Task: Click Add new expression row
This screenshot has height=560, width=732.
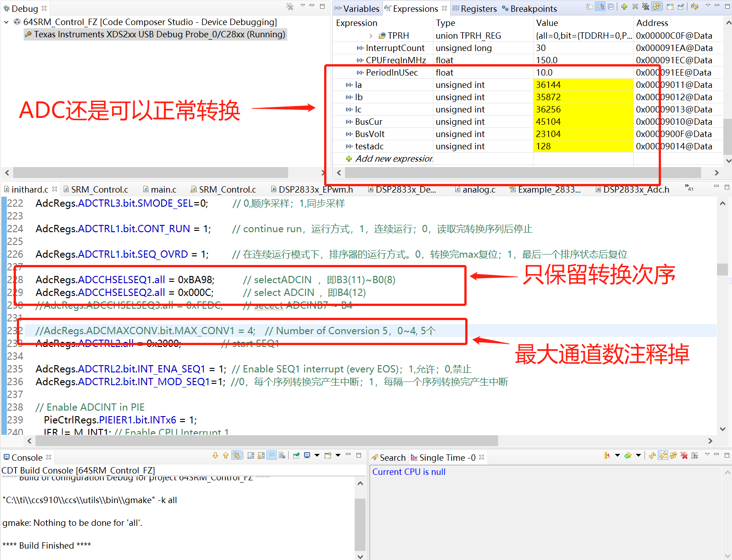Action: [389, 158]
